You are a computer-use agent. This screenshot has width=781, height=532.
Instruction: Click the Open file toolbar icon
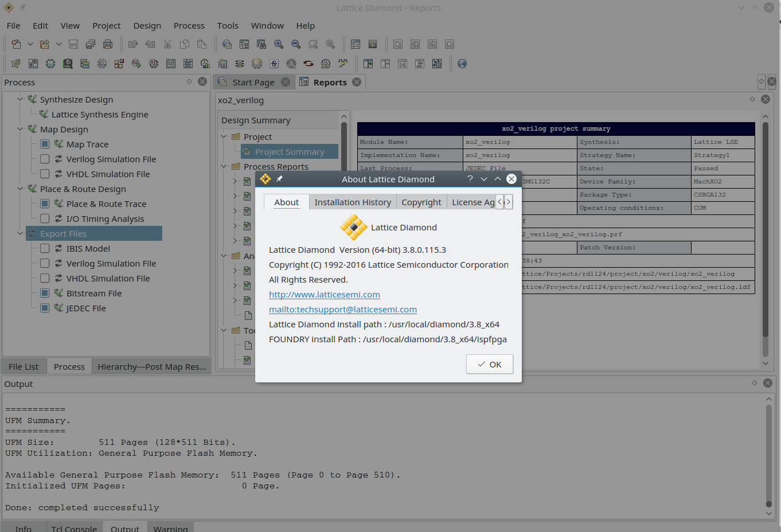[45, 44]
